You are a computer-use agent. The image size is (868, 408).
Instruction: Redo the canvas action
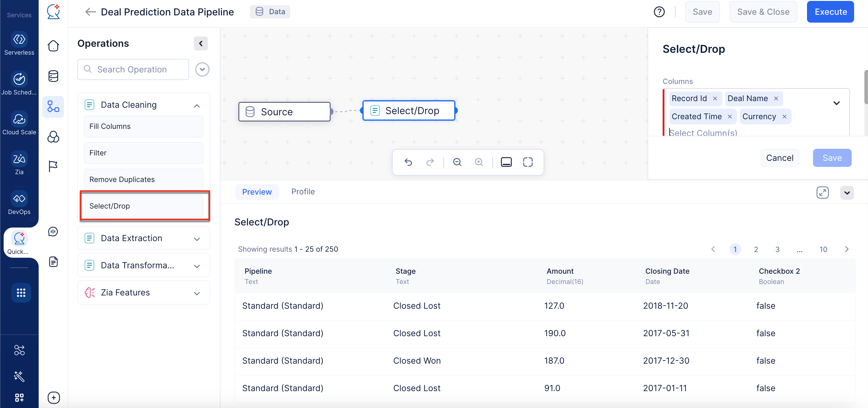coord(429,162)
